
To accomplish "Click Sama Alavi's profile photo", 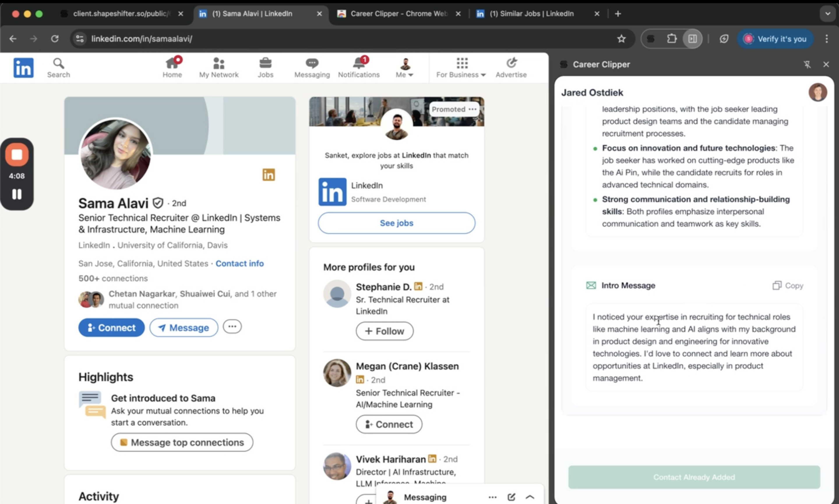I will click(x=116, y=154).
